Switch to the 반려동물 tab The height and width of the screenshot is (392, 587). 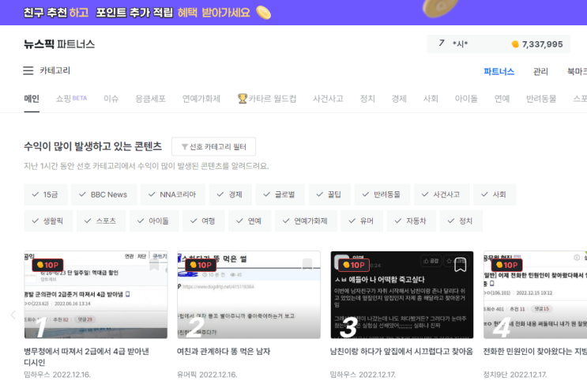pyautogui.click(x=541, y=99)
